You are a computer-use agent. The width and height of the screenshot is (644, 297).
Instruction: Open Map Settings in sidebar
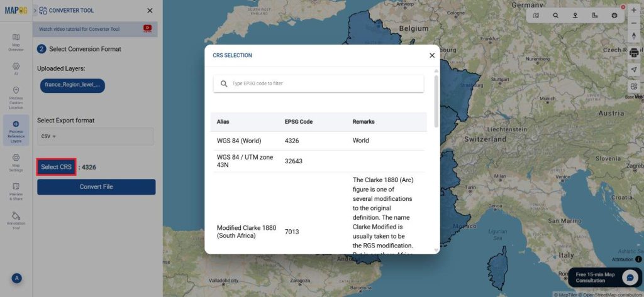(16, 162)
